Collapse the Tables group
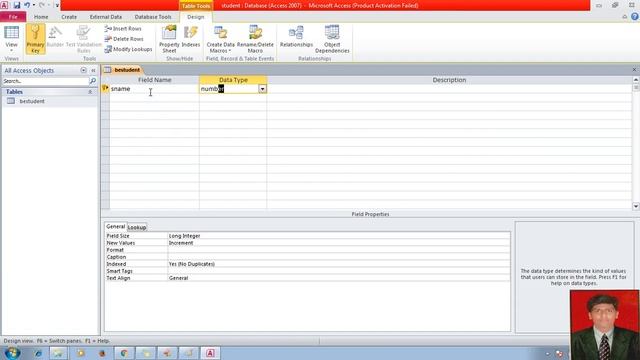Image resolution: width=640 pixels, height=360 pixels. pos(90,92)
